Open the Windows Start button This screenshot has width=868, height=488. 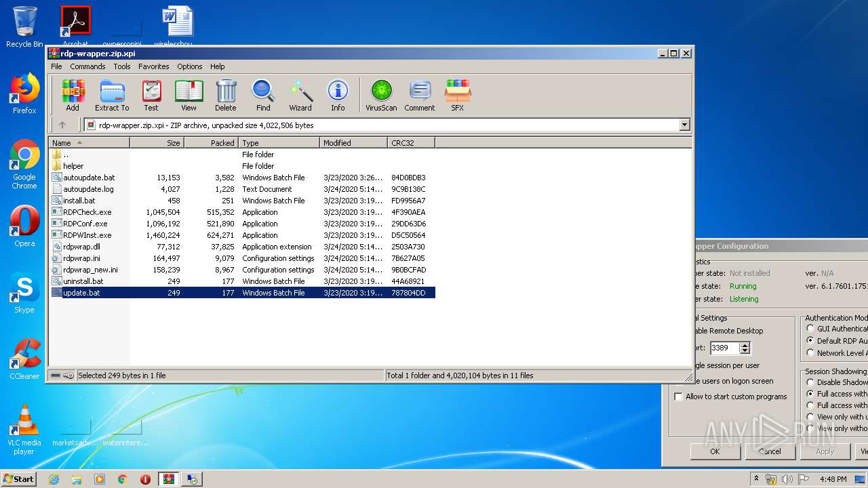click(19, 479)
